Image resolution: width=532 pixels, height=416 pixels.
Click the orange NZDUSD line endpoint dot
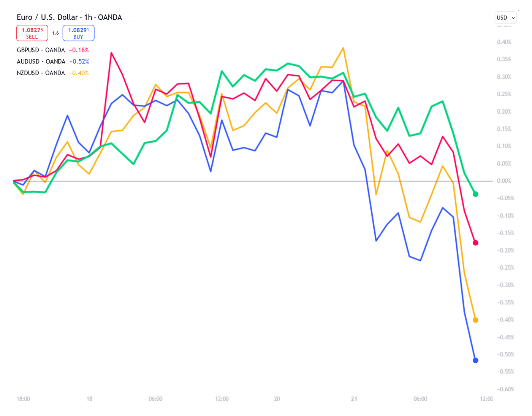coord(475,320)
